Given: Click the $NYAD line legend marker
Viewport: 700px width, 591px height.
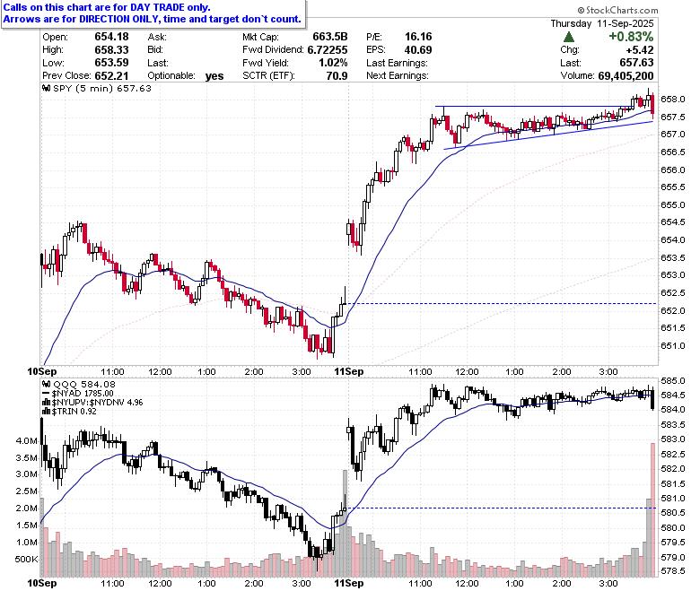Looking at the screenshot, I should (x=47, y=394).
